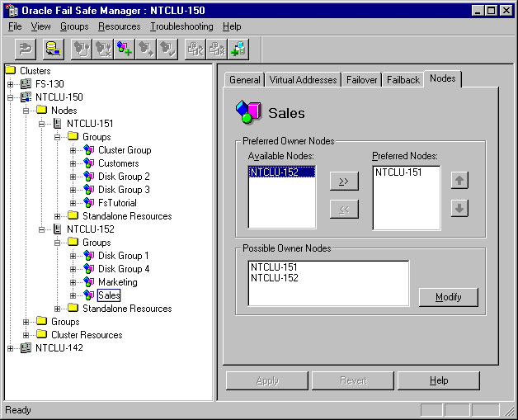Click the >> button to add preferred node
Screen dimensions: 518x420
point(344,181)
